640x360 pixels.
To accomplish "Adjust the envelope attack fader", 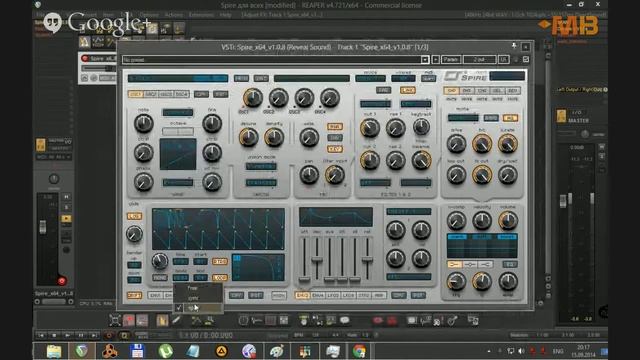I will [x=304, y=279].
